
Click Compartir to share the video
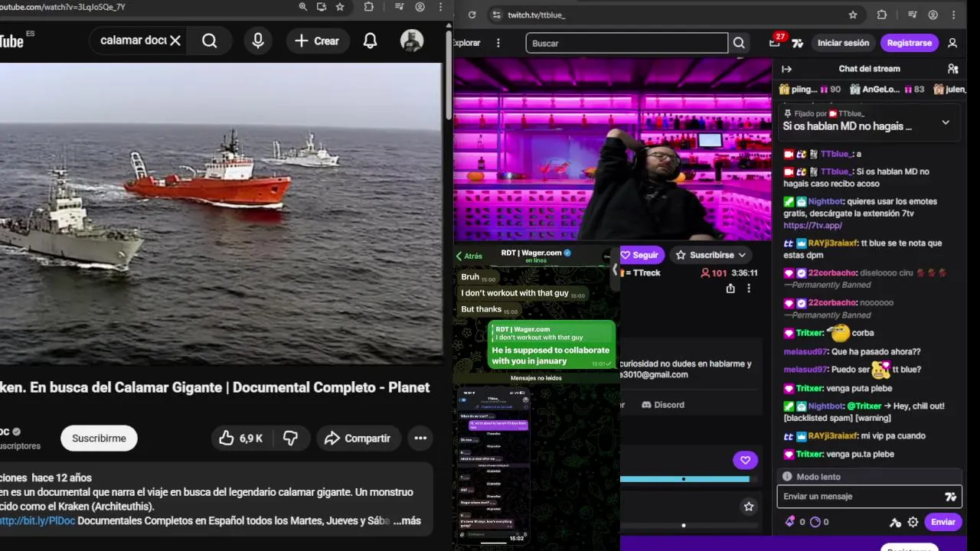tap(358, 439)
